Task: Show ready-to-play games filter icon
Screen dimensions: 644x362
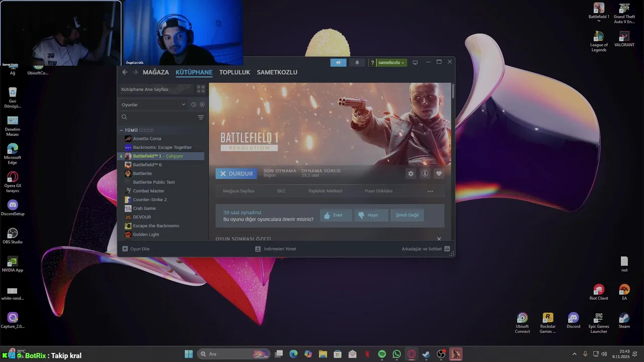Action: pyautogui.click(x=202, y=105)
